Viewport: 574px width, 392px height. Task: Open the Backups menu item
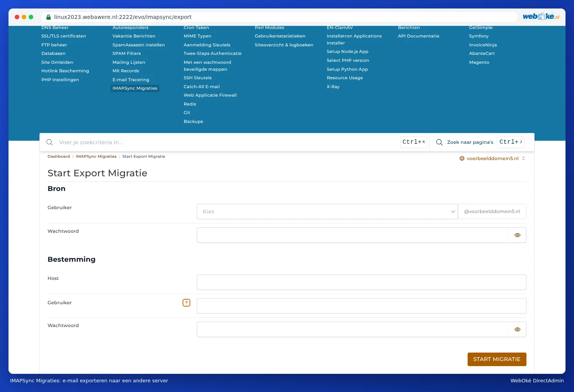(193, 121)
